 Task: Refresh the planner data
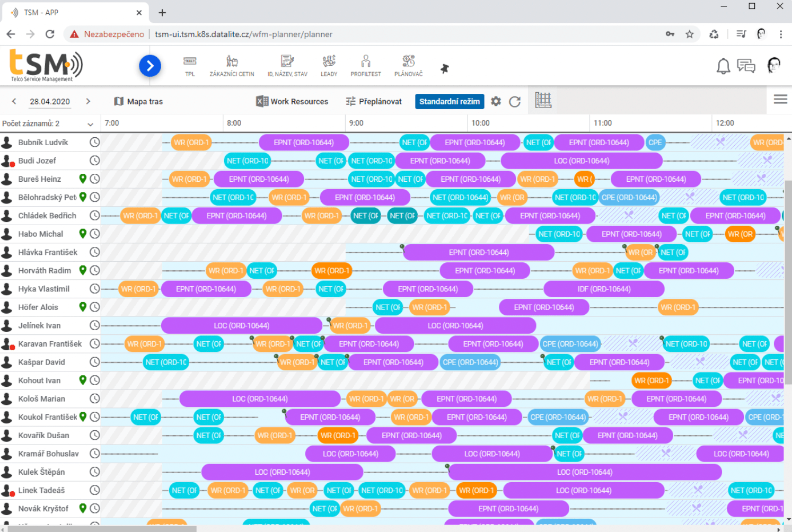coord(515,101)
